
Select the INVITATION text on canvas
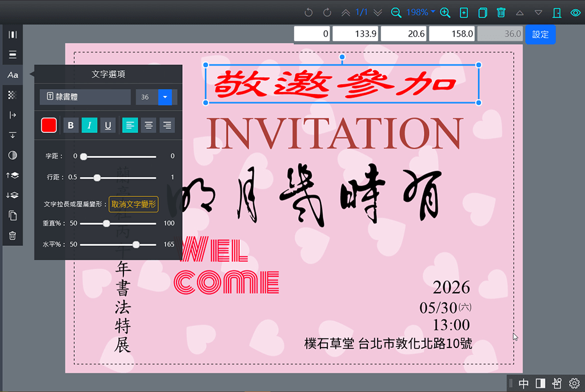[x=334, y=134]
